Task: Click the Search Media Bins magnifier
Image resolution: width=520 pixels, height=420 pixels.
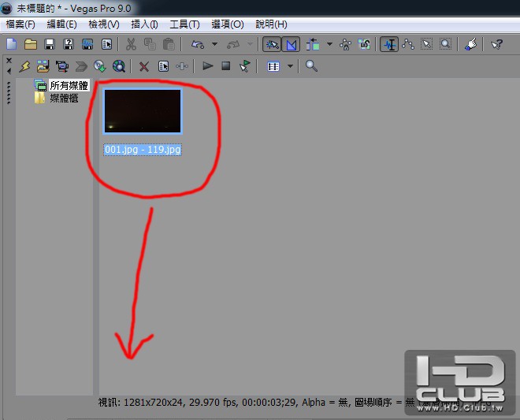Action: (311, 66)
